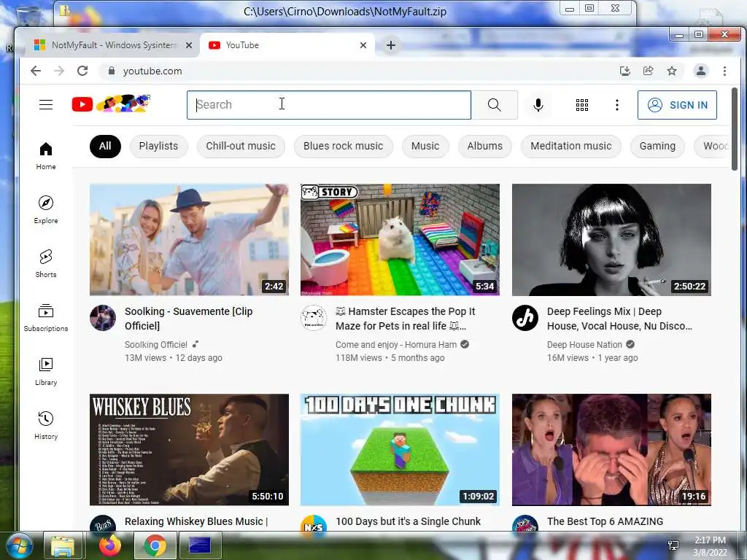The width and height of the screenshot is (747, 560).
Task: Select the Blues rock music chip
Action: coord(344,146)
